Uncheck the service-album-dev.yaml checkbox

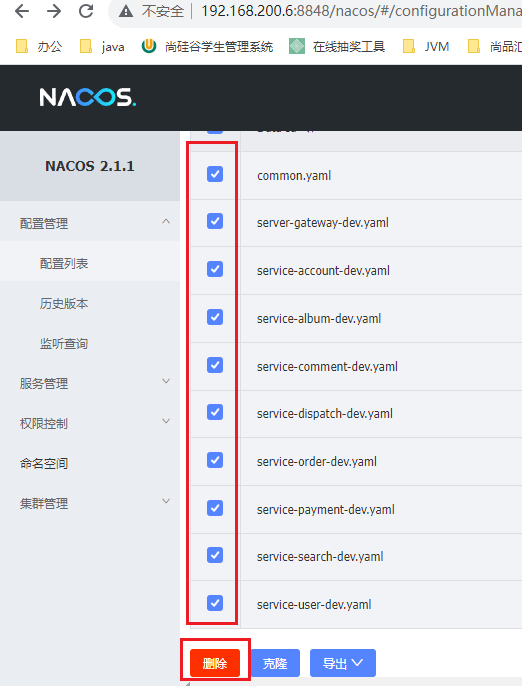[215, 317]
